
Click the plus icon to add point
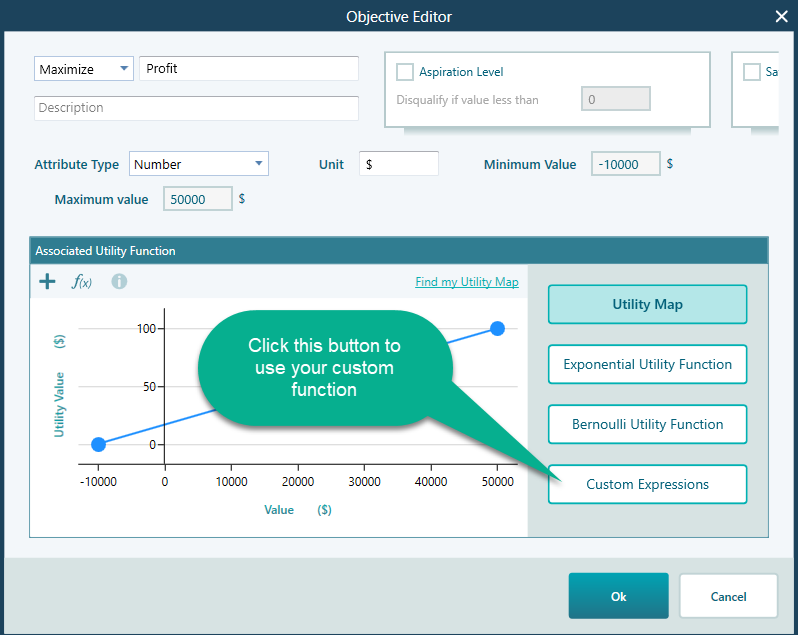[x=47, y=282]
